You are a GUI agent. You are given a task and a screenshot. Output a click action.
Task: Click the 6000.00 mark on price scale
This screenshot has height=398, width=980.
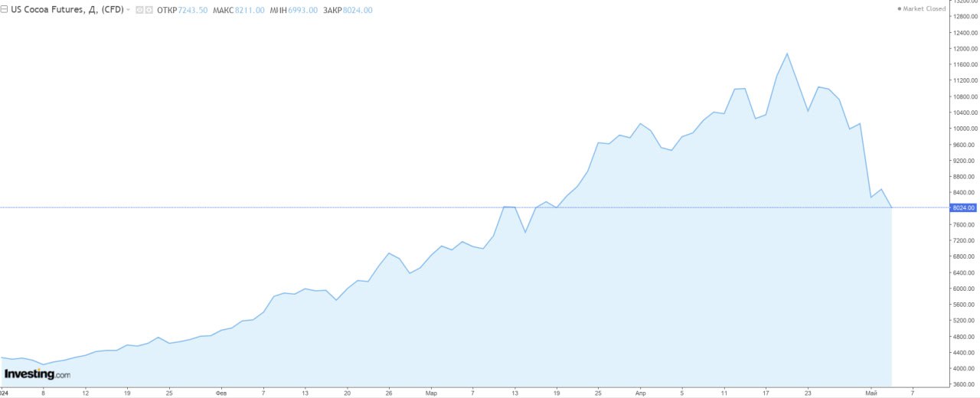click(964, 289)
